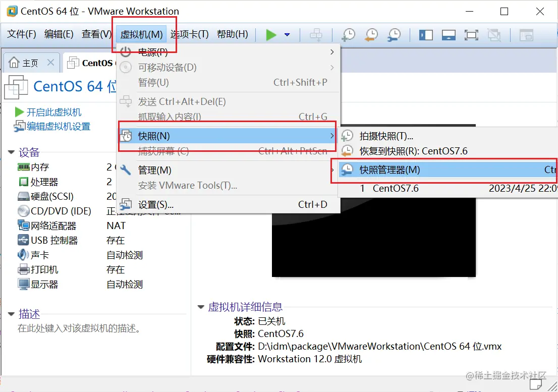Choose 拍摄快照(T)... in submenu
This screenshot has height=392, width=558.
(449, 136)
